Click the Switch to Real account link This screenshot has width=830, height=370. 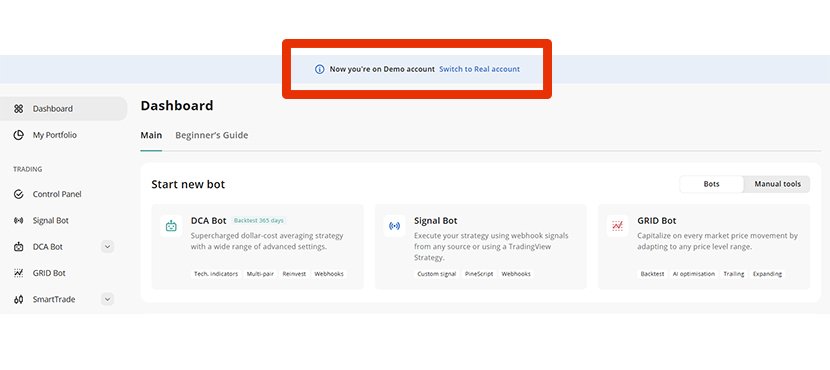[480, 69]
